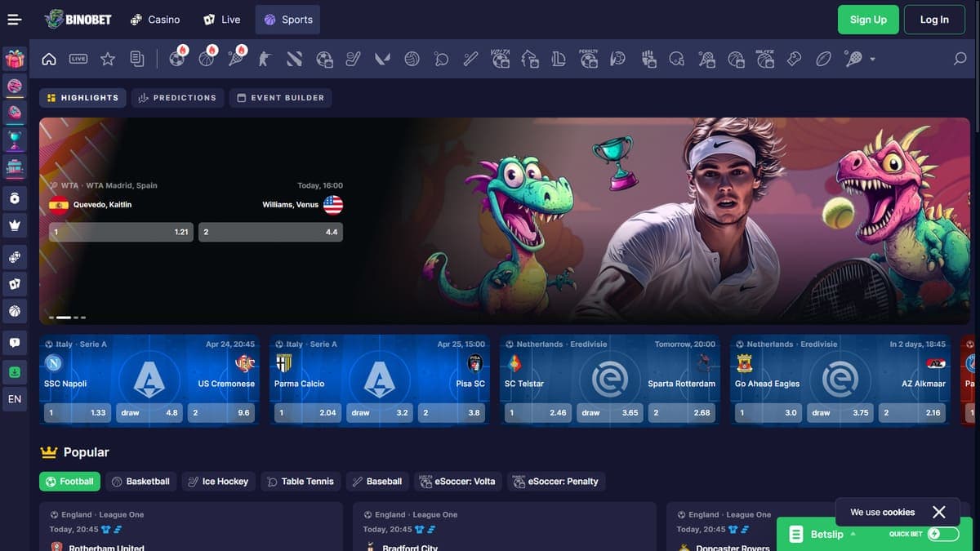This screenshot has height=551, width=980.
Task: Filter popular by Football
Action: [69, 482]
